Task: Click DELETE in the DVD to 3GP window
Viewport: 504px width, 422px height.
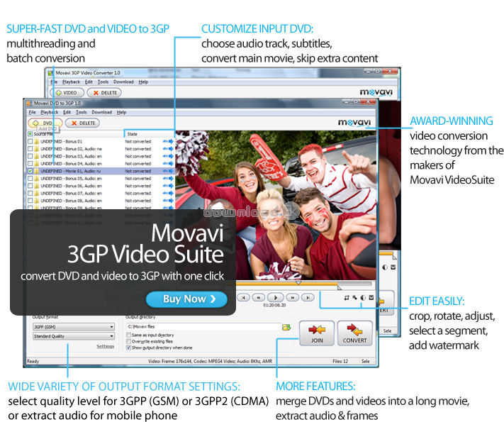Action: click(x=83, y=123)
